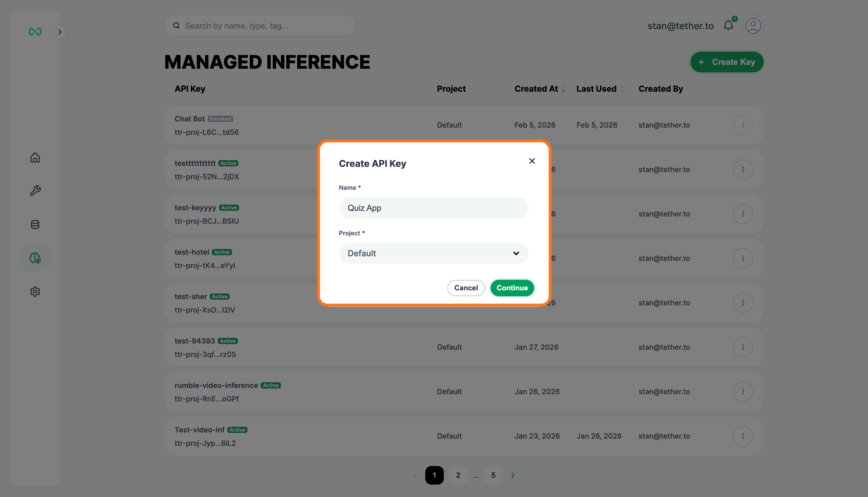Click the notification bell icon
The width and height of the screenshot is (868, 497).
tap(728, 26)
